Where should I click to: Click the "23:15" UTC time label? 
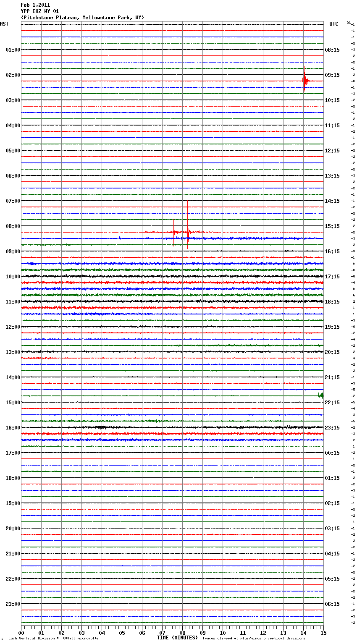pos(332,428)
